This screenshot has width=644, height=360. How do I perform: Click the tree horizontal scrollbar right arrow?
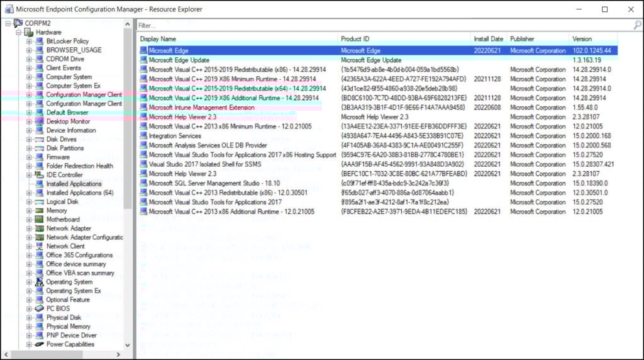click(118, 354)
